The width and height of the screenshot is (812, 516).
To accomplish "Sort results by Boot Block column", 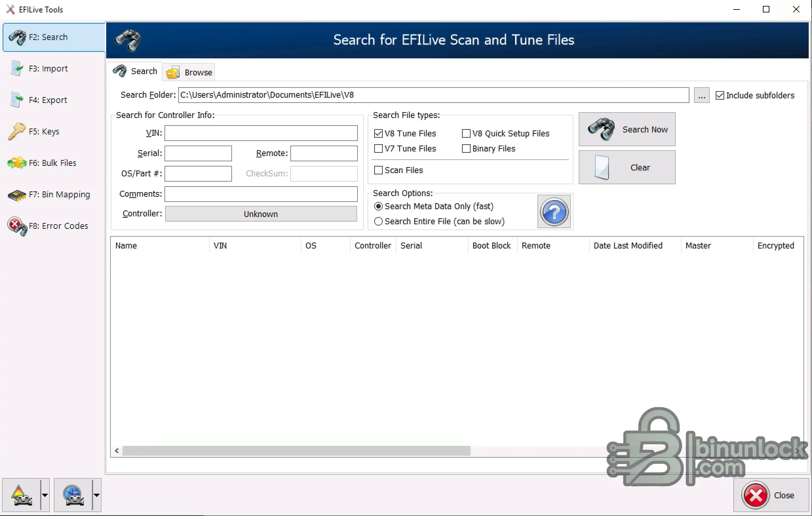I will [493, 246].
